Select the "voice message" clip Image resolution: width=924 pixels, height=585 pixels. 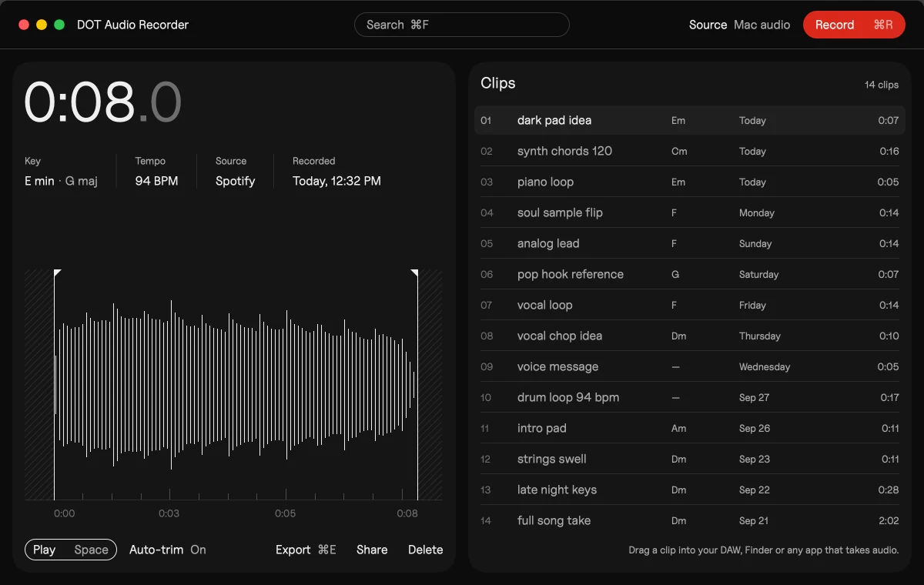pyautogui.click(x=690, y=366)
